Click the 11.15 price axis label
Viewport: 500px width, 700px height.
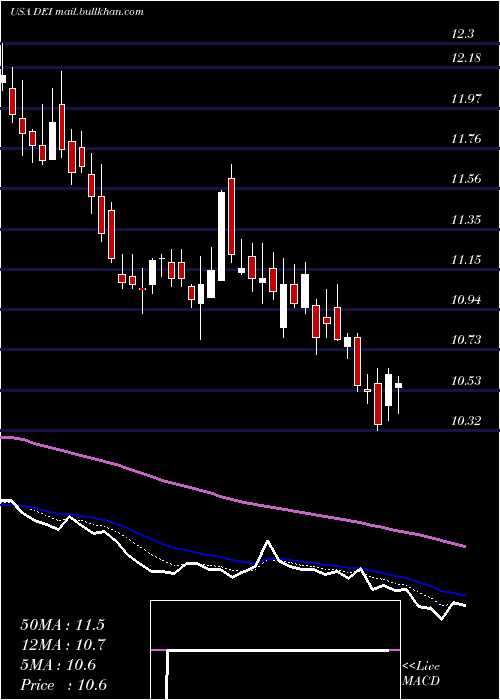(x=466, y=259)
